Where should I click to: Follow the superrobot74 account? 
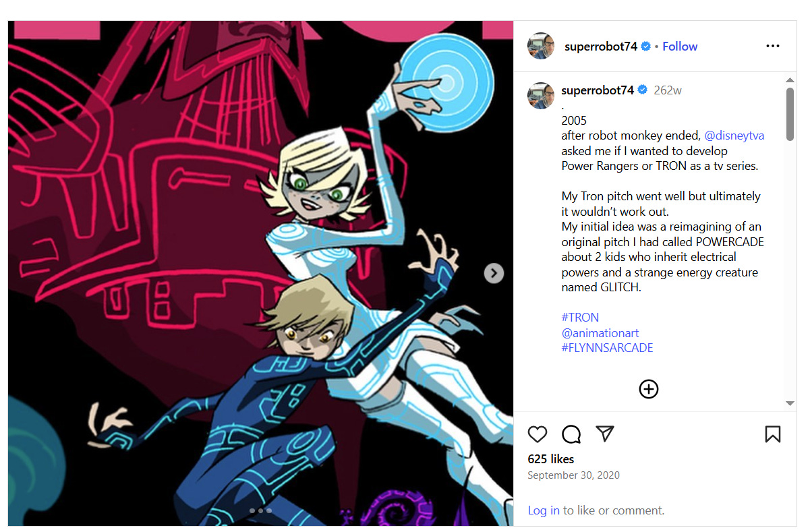tap(680, 47)
